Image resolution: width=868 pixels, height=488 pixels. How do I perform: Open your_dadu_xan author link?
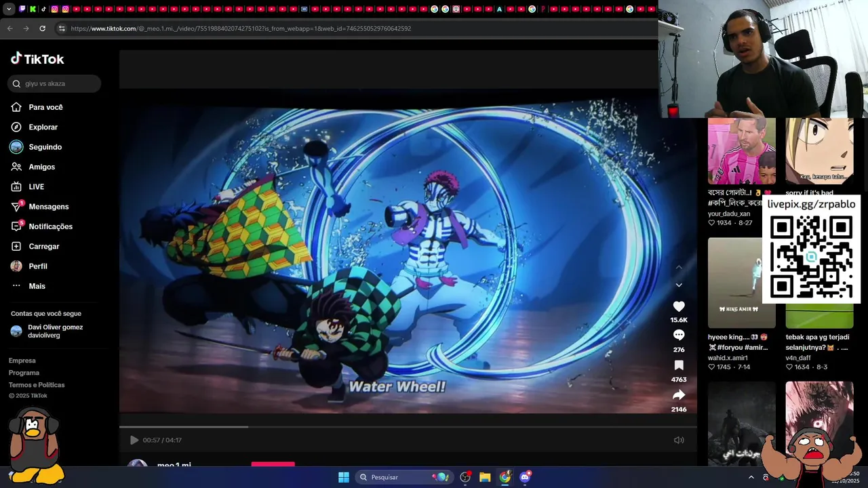click(729, 213)
